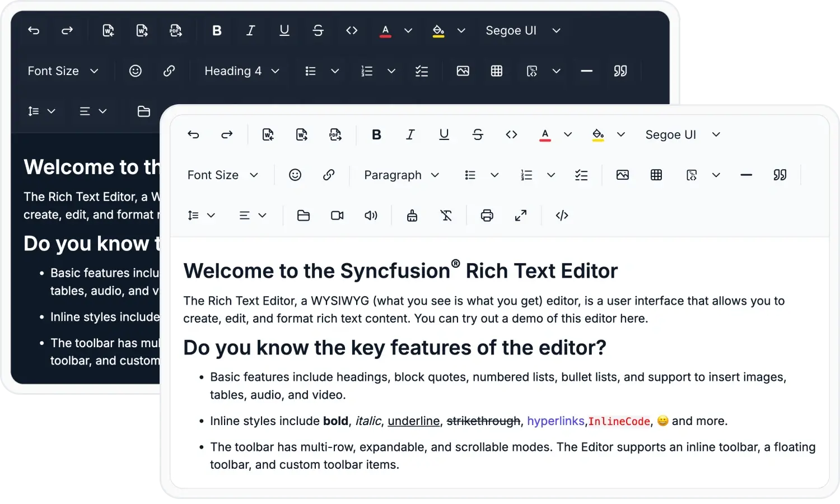Image resolution: width=840 pixels, height=504 pixels.
Task: Open Segoe UI font dropdown in light editor
Action: (683, 135)
